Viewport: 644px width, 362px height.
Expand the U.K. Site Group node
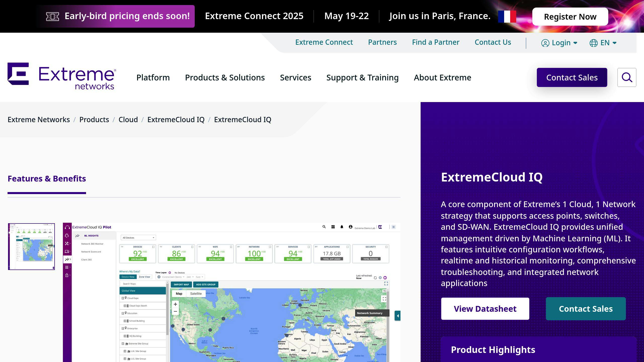coord(125,351)
